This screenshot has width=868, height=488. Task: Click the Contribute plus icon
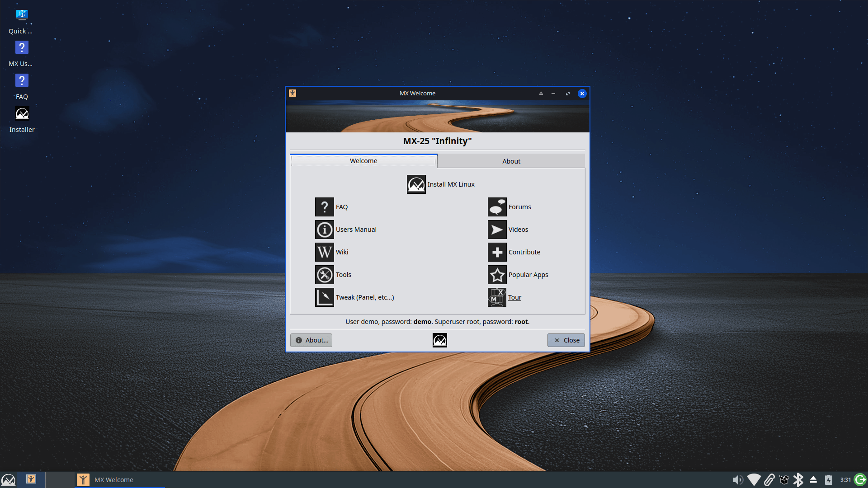(497, 252)
